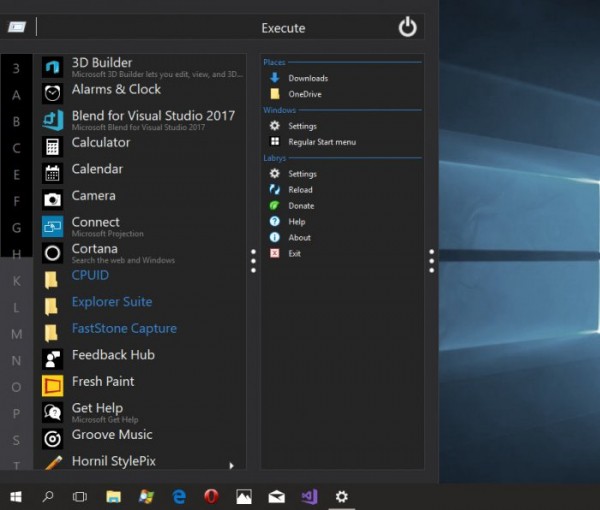Click the Groove Music app name text
This screenshot has height=510, width=600.
(x=112, y=435)
